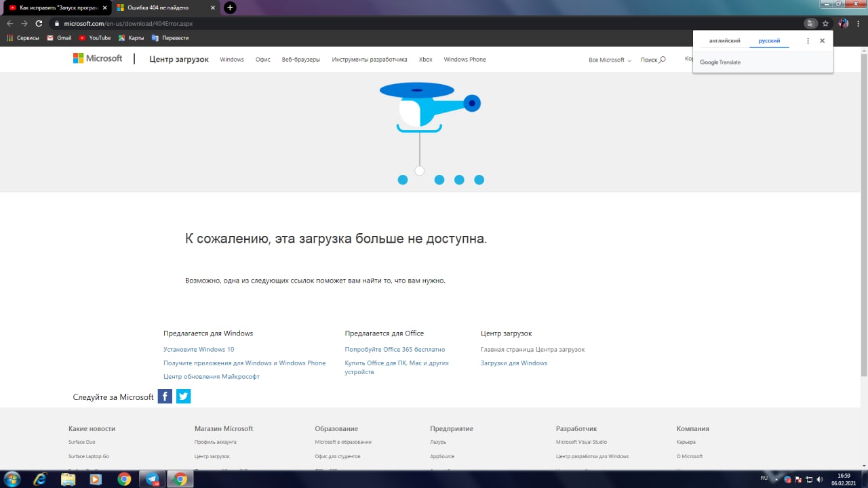This screenshot has height=488, width=868.
Task: Open File Explorer from taskbar
Action: coord(68,479)
